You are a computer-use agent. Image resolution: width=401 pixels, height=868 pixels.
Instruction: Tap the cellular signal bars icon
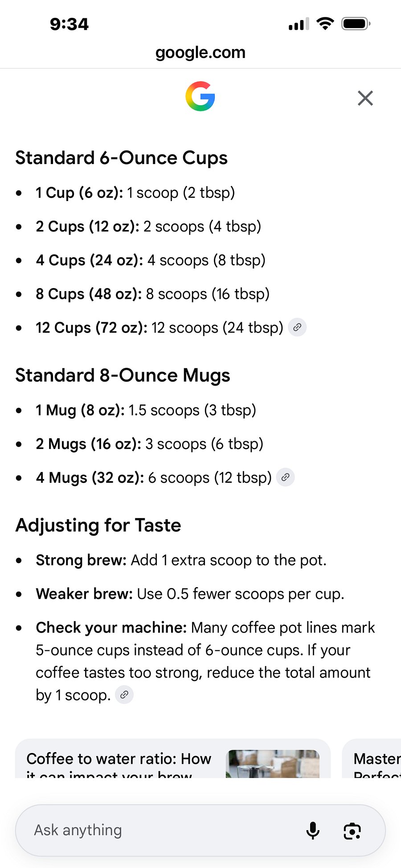(299, 24)
